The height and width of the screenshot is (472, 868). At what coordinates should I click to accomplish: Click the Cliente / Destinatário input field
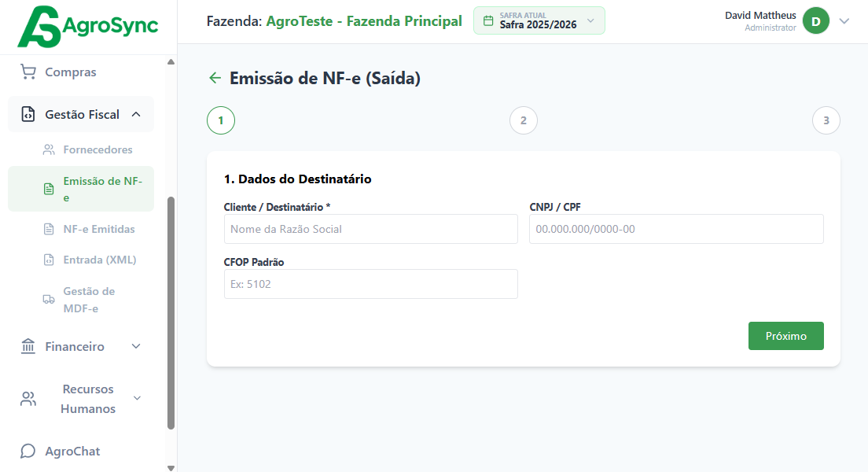[x=372, y=229]
